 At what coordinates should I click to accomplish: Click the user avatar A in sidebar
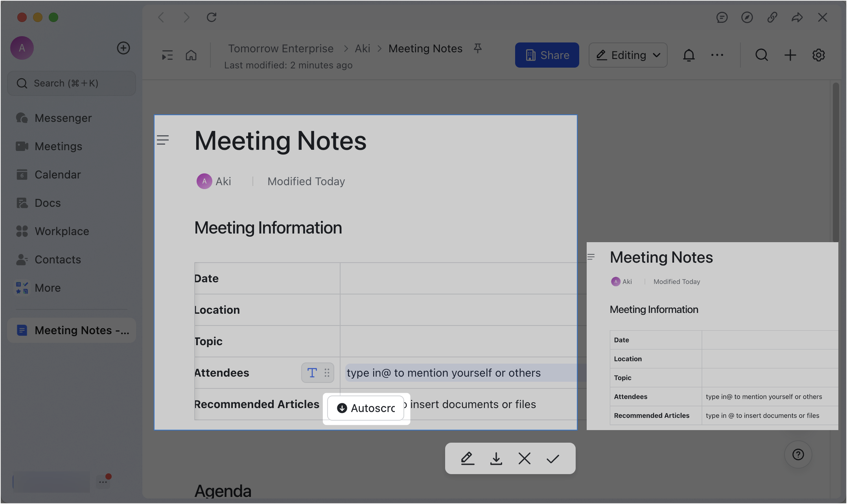point(22,48)
